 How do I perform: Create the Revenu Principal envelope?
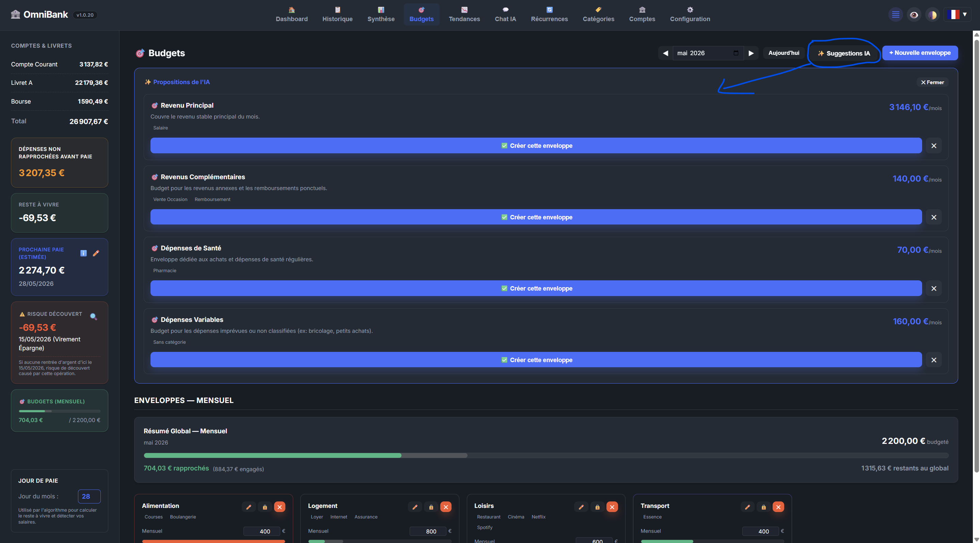536,145
